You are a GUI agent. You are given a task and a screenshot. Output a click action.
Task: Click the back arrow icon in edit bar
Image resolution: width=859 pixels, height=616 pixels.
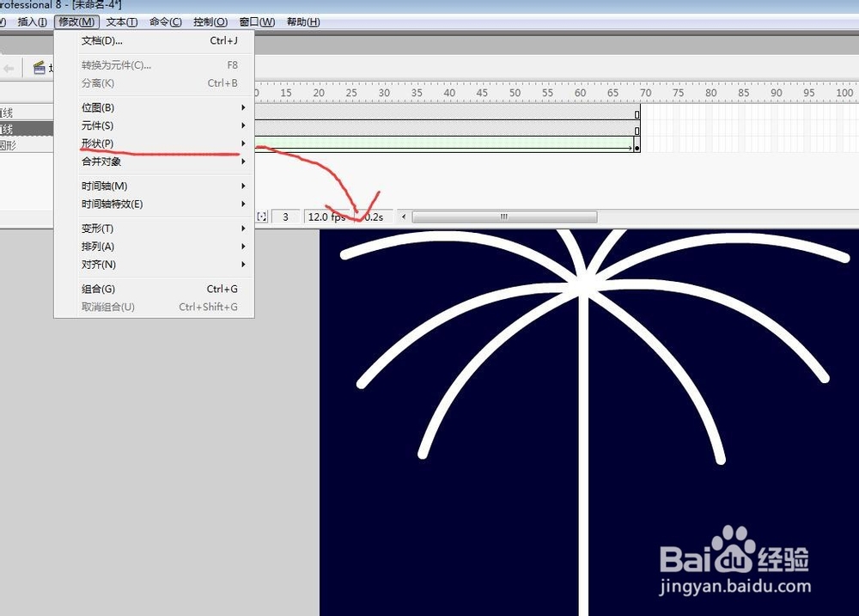(x=9, y=69)
